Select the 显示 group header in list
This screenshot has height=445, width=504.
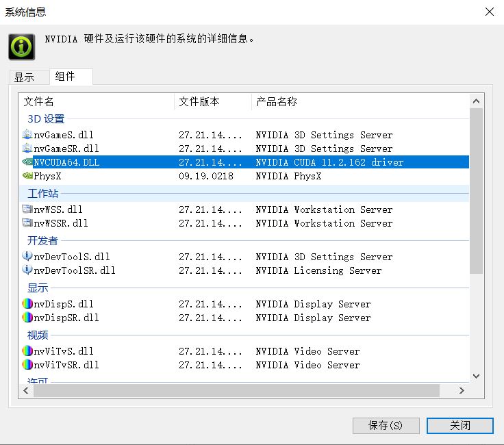click(38, 288)
